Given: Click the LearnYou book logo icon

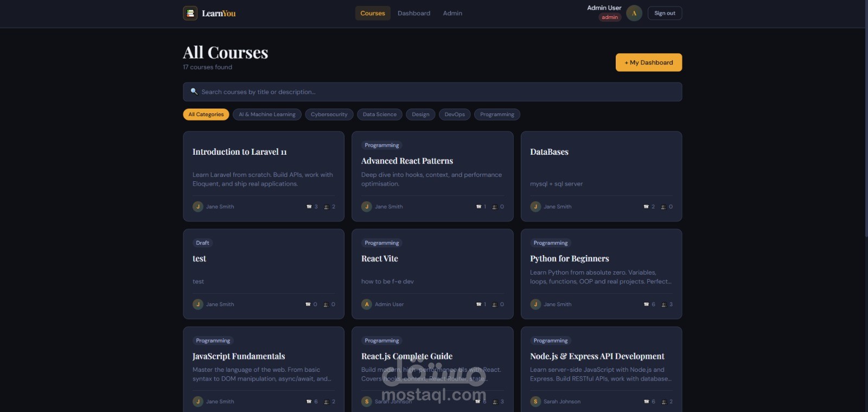Looking at the screenshot, I should coord(190,13).
